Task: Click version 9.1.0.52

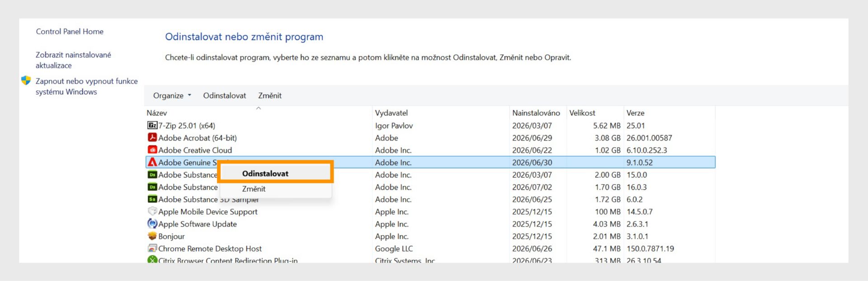Action: point(640,162)
